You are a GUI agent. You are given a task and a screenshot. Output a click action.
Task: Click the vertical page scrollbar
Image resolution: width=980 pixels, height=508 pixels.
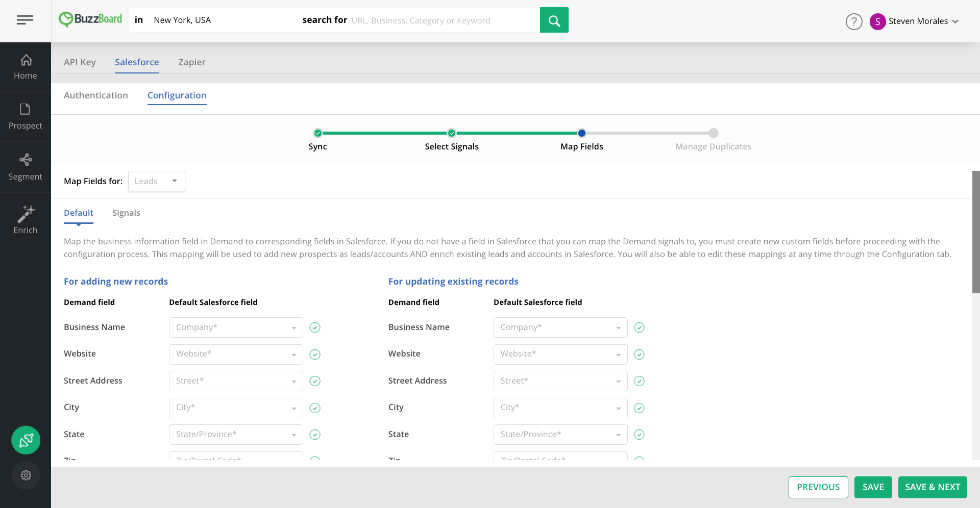point(976,232)
